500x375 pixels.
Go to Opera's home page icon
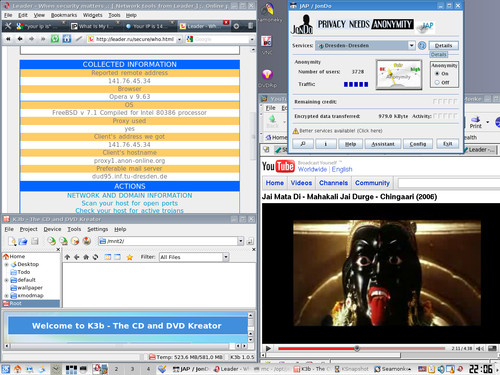67,39
